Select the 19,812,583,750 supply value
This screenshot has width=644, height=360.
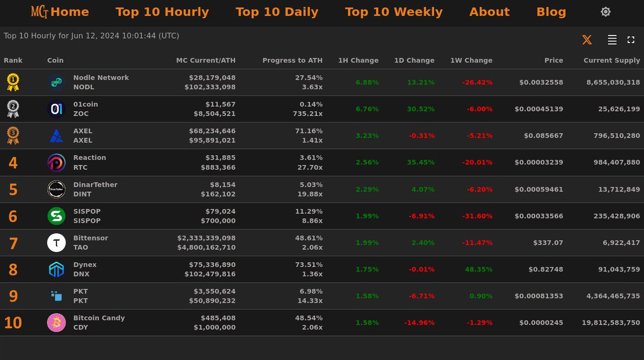click(x=611, y=323)
